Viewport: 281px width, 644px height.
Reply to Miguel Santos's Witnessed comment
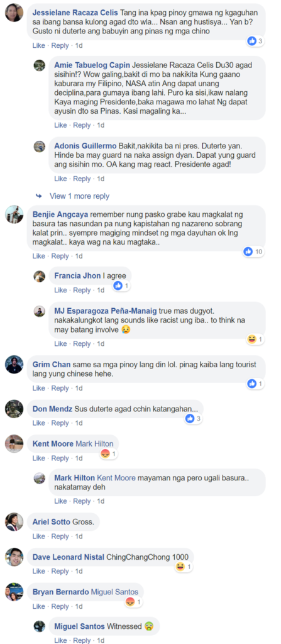click(x=82, y=640)
